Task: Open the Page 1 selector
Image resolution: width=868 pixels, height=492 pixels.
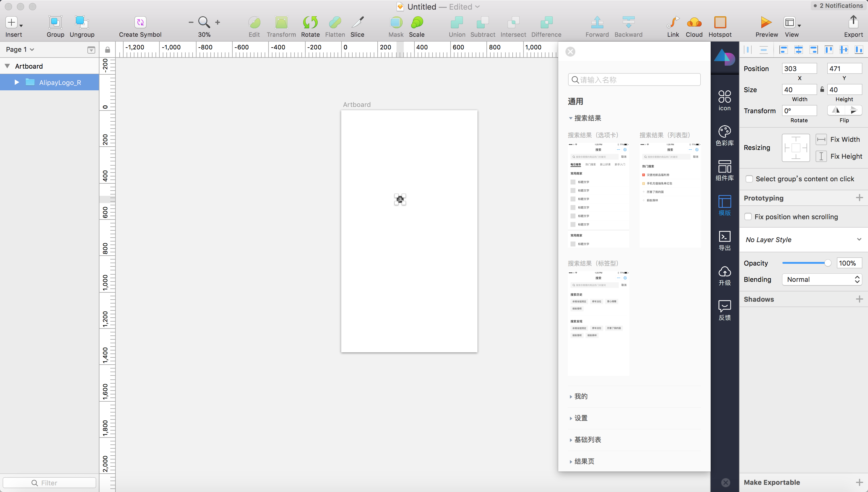Action: (20, 49)
